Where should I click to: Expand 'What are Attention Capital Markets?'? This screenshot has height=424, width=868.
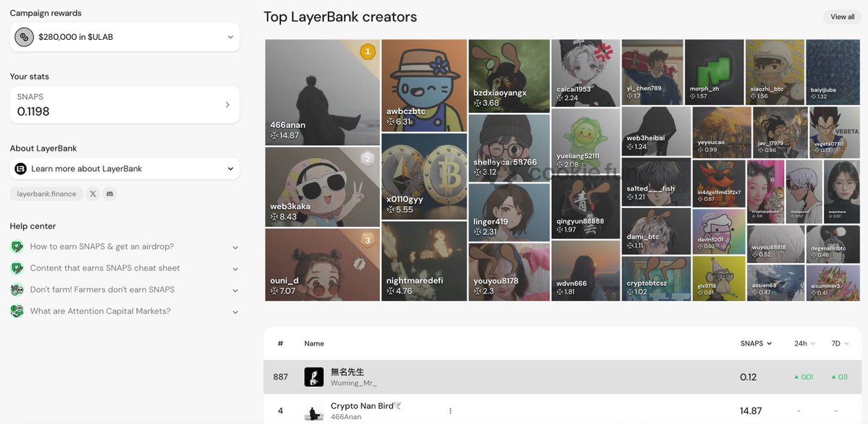click(235, 312)
